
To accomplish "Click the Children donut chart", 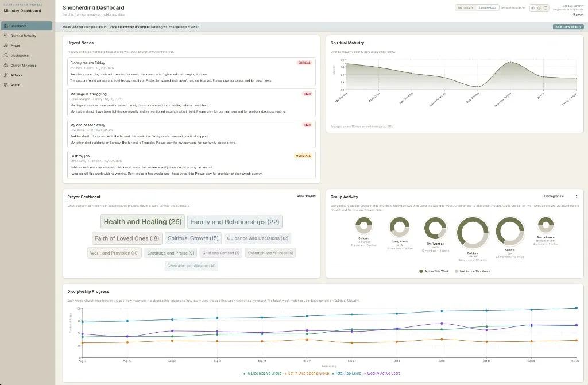I will 363,226.
